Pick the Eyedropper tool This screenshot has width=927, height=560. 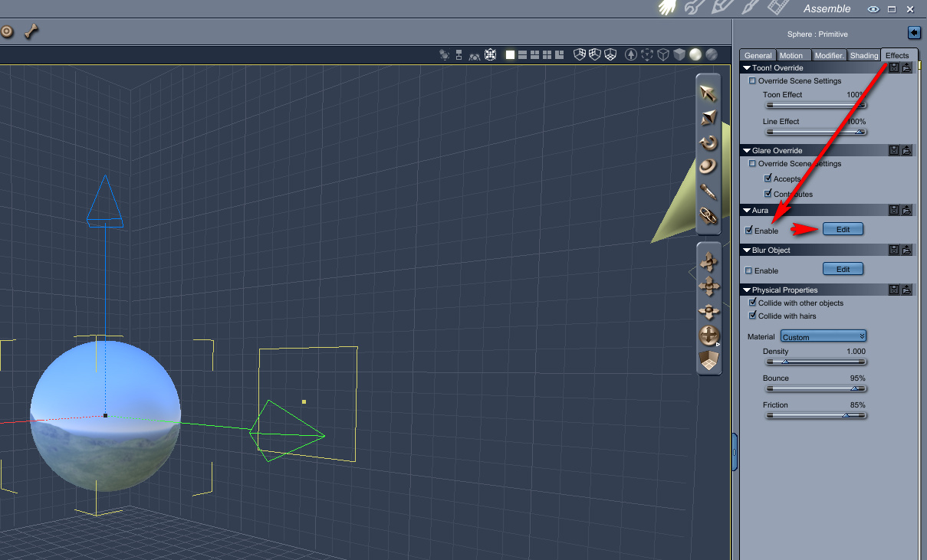click(x=708, y=192)
